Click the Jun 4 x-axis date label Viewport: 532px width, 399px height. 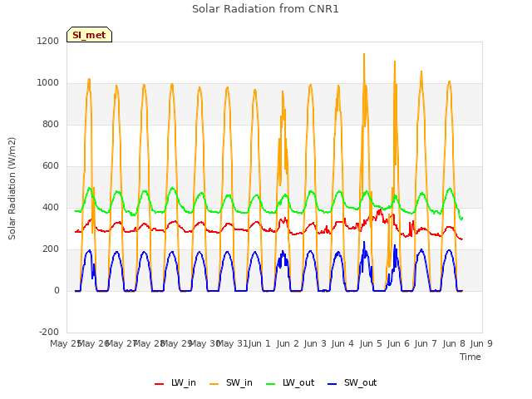tap(342, 343)
